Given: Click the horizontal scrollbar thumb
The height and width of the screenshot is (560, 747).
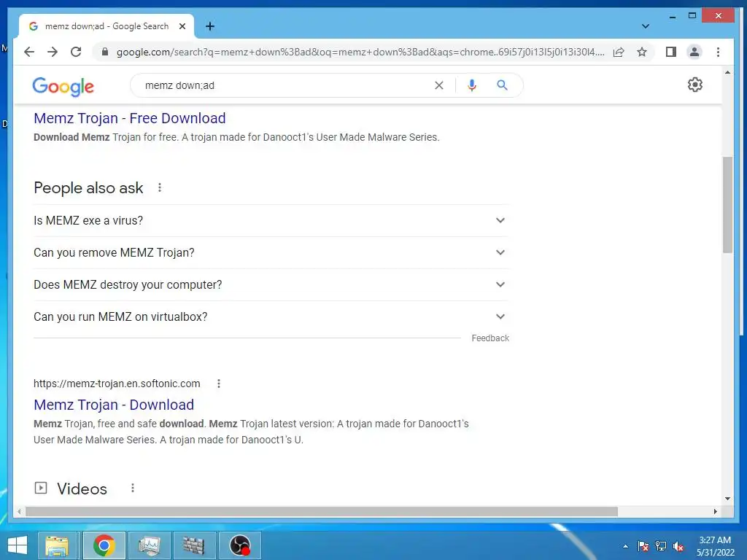Looking at the screenshot, I should click(322, 511).
